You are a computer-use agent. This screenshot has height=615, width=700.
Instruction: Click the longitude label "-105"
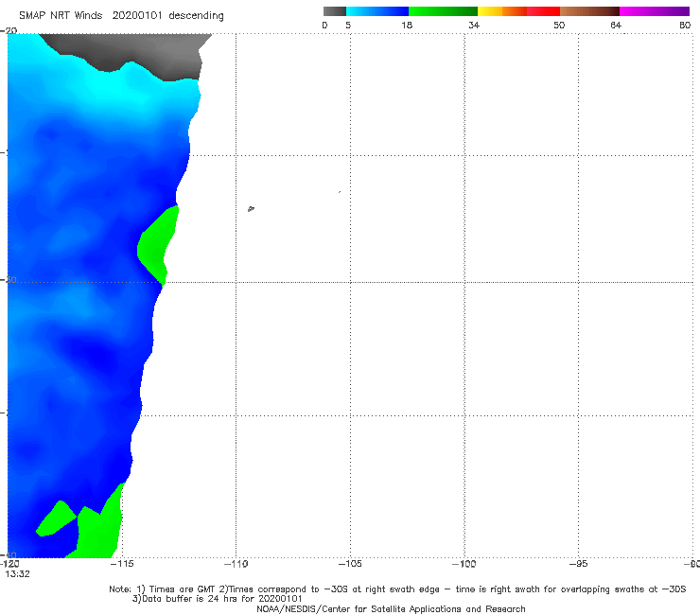pyautogui.click(x=350, y=564)
